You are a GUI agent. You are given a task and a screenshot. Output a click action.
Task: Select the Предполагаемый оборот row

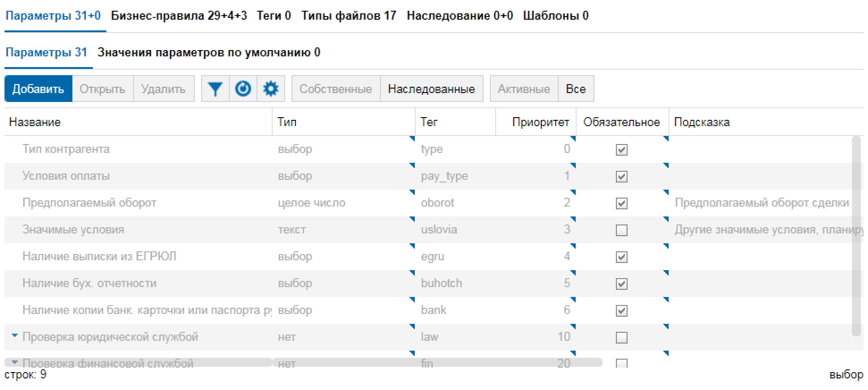(89, 203)
